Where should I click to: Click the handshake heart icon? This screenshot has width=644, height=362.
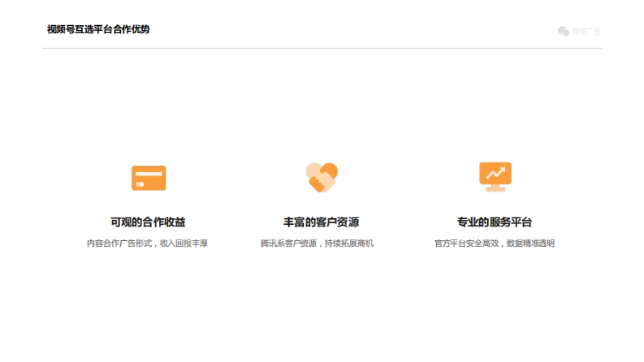tap(321, 177)
